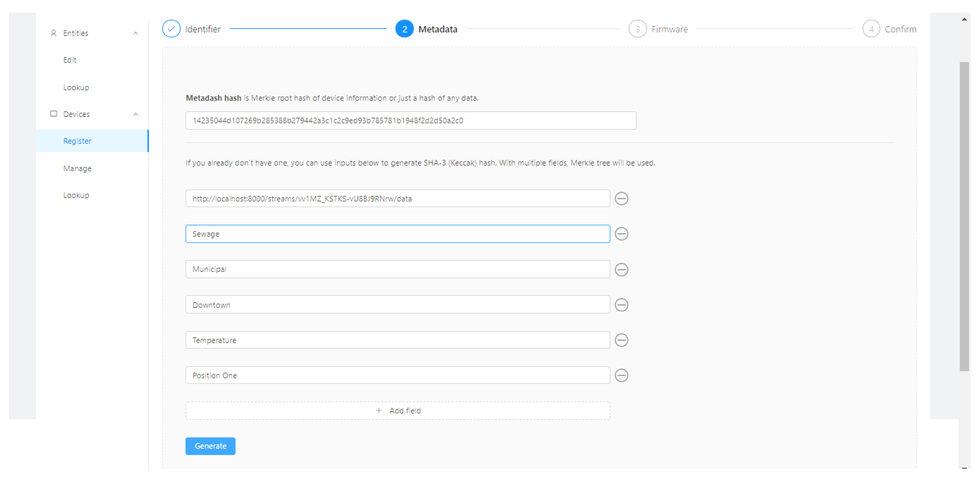This screenshot has width=980, height=478.
Task: Open Lookup under Entities
Action: 76,88
